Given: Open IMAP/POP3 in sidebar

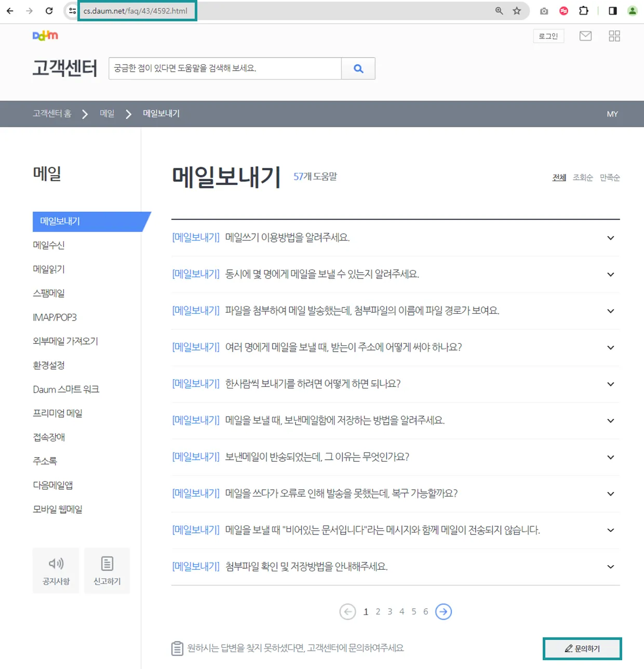Looking at the screenshot, I should (55, 317).
